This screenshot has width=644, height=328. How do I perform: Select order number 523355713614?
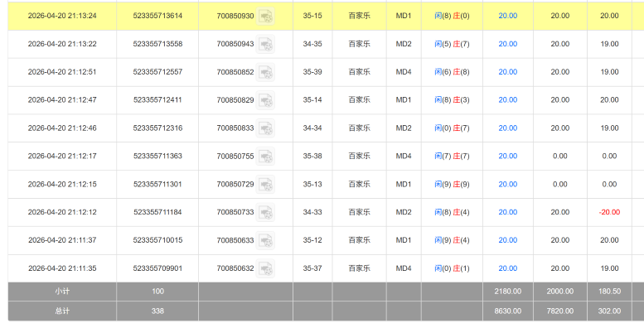(157, 16)
